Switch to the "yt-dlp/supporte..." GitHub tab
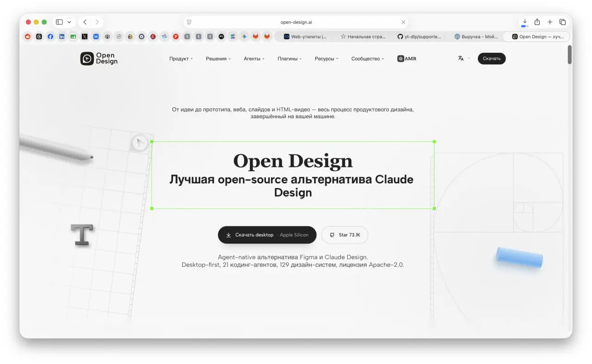Viewport: 592px width, 364px height. click(x=419, y=36)
